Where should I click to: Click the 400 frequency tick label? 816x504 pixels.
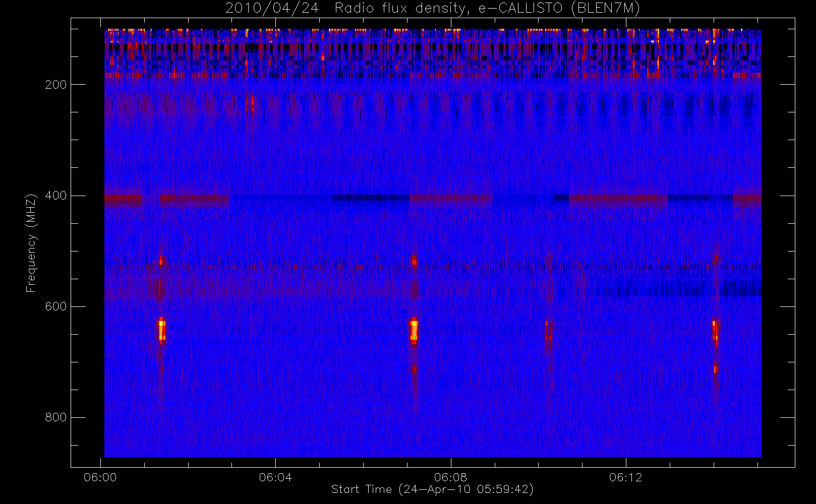point(55,196)
